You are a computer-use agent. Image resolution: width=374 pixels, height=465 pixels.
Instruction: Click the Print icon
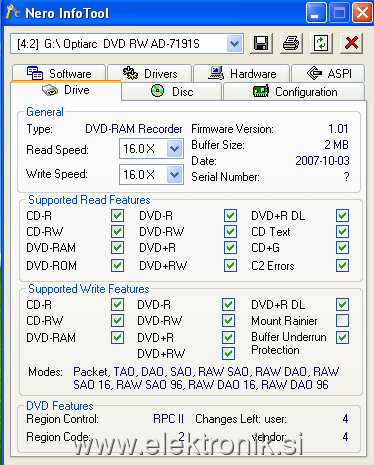pyautogui.click(x=291, y=43)
